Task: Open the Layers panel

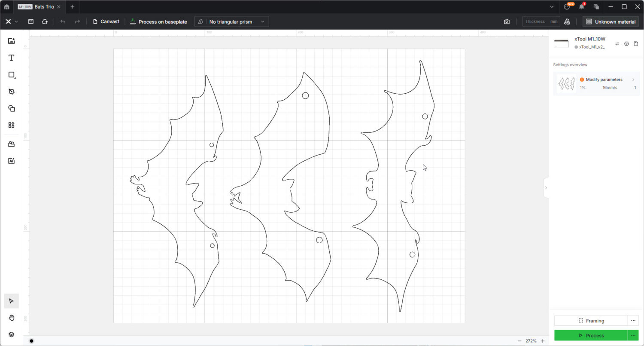Action: [x=11, y=334]
